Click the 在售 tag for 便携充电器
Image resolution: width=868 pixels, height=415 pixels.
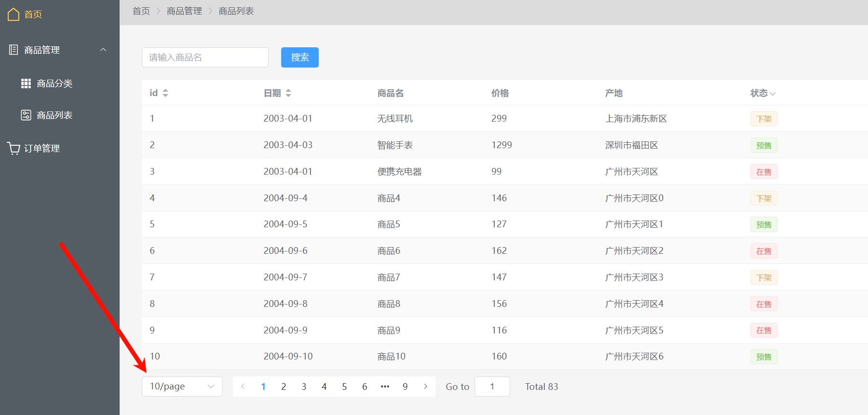pyautogui.click(x=764, y=172)
